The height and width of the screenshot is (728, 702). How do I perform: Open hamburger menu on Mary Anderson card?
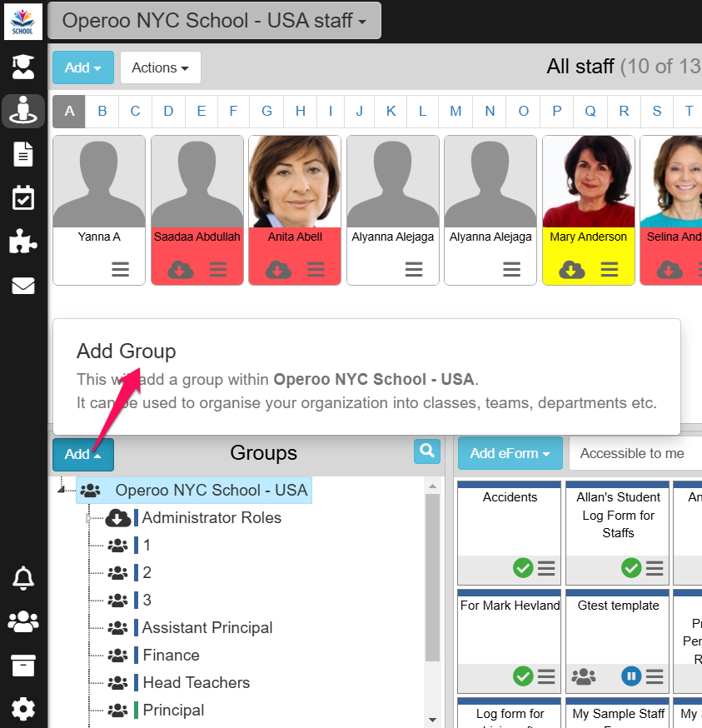(610, 269)
